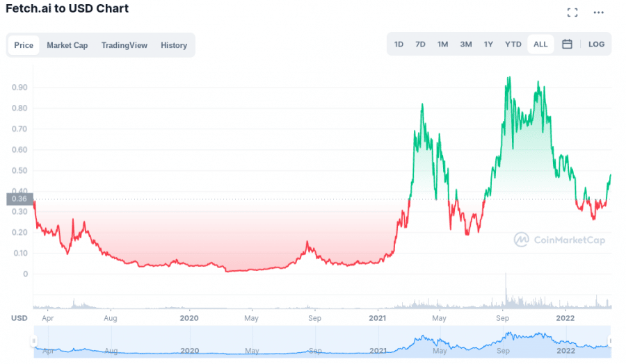
Task: Switch to the Market Cap tab
Action: (x=67, y=45)
